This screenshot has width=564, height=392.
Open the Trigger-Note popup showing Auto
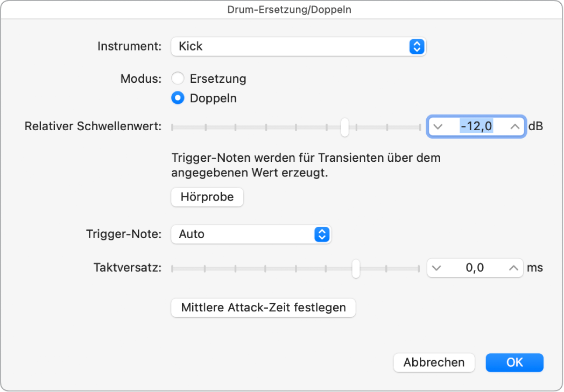click(x=250, y=234)
